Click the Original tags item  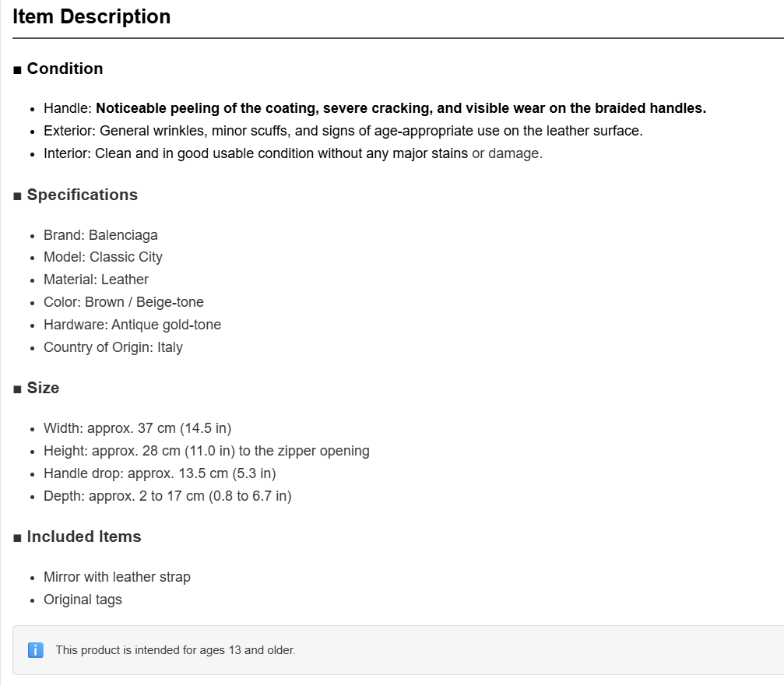(83, 599)
